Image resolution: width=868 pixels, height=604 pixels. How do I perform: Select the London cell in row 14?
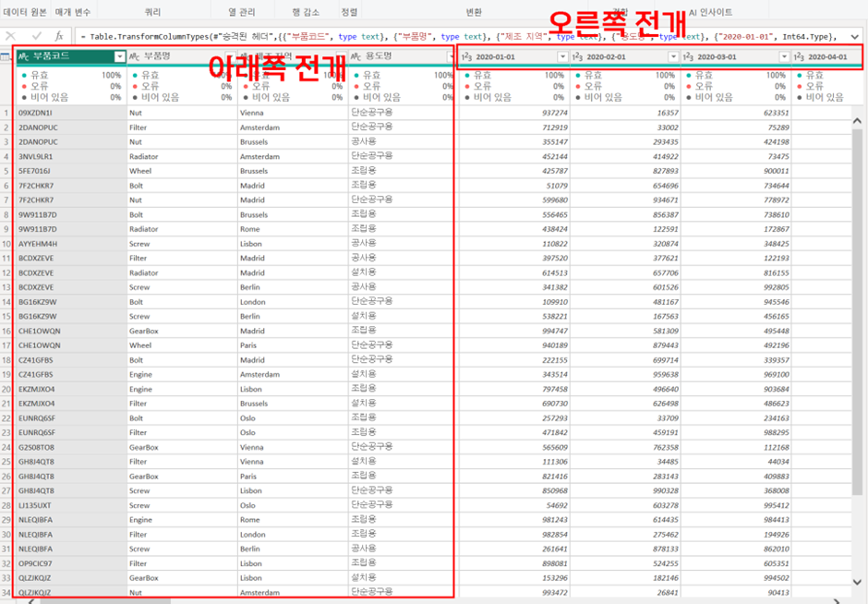coord(294,302)
